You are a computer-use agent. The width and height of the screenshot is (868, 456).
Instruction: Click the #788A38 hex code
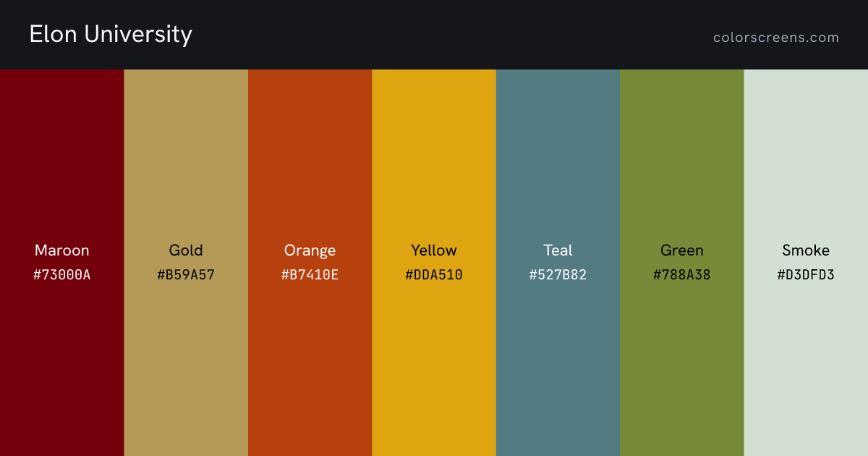pos(682,275)
